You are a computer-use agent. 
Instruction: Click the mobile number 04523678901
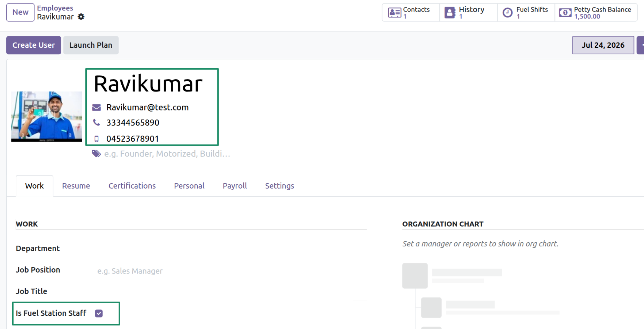(x=132, y=139)
